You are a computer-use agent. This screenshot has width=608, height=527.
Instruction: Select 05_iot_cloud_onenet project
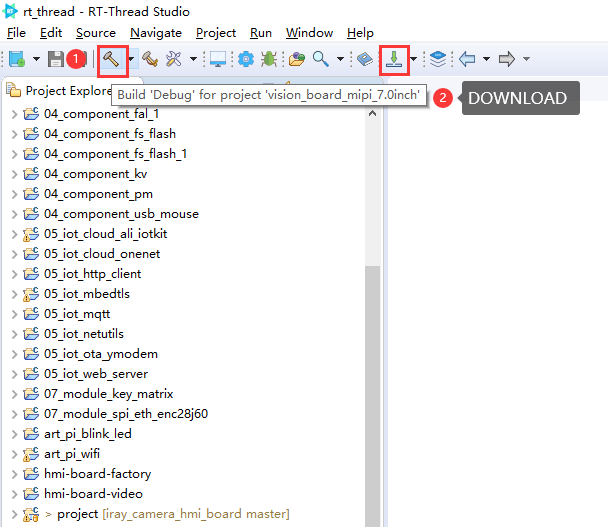click(x=102, y=254)
